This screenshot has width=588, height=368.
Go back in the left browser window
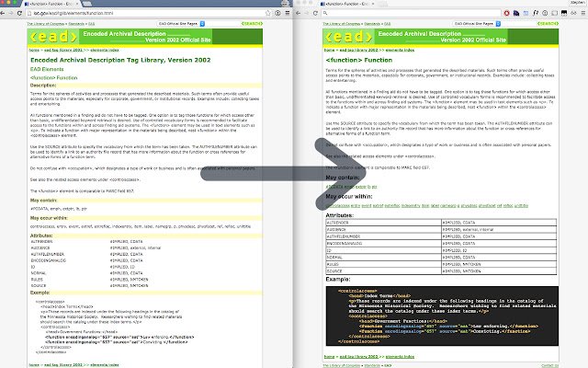coord(2,13)
